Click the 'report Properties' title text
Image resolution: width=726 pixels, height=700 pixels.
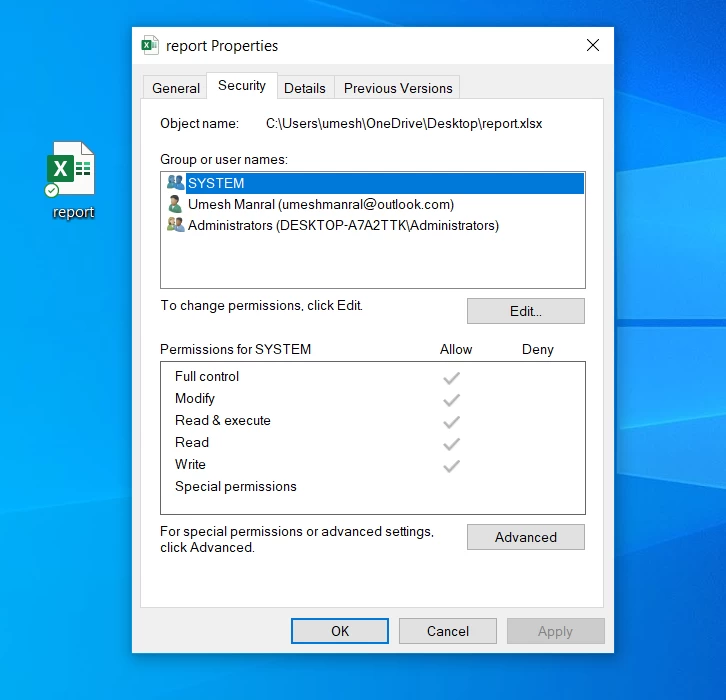[222, 46]
